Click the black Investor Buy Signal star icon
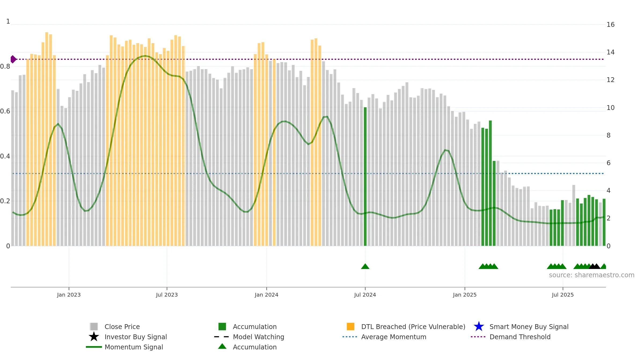 (94, 337)
